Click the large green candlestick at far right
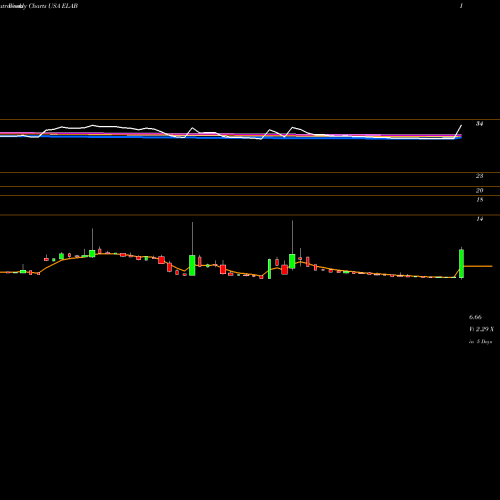500x500 pixels. [x=461, y=263]
